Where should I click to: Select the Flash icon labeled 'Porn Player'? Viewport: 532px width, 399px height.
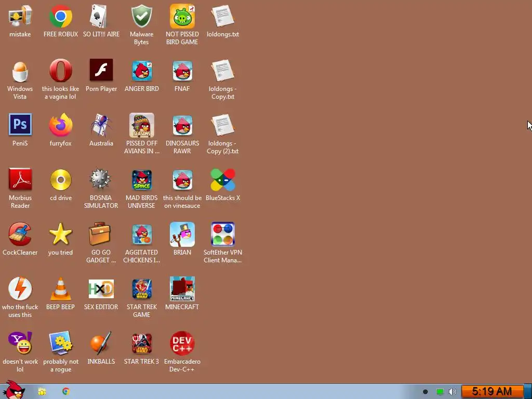click(x=101, y=70)
